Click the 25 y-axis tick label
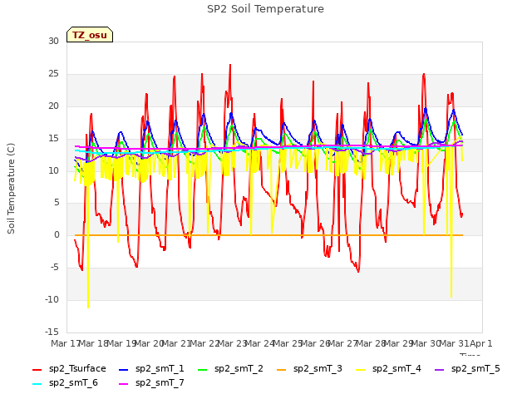The width and height of the screenshot is (532, 399). (53, 74)
